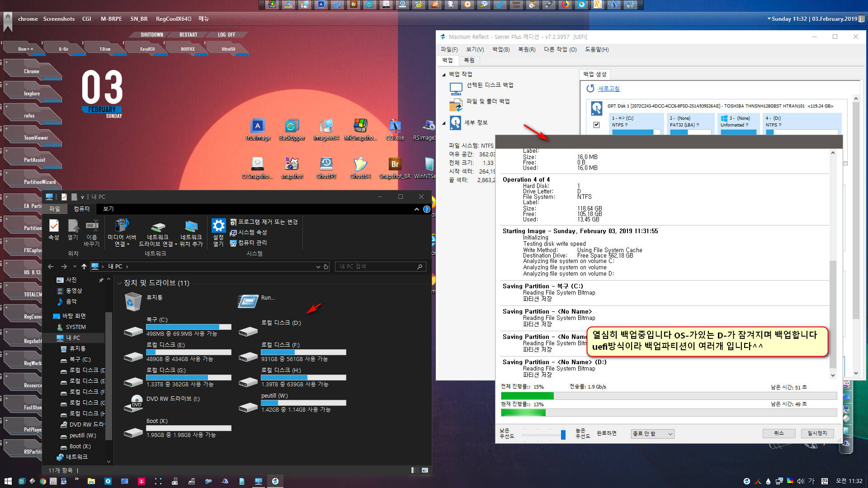Open the 완료하면 종료 안 함 dropdown
Viewport: 868px width, 488px height.
(652, 434)
